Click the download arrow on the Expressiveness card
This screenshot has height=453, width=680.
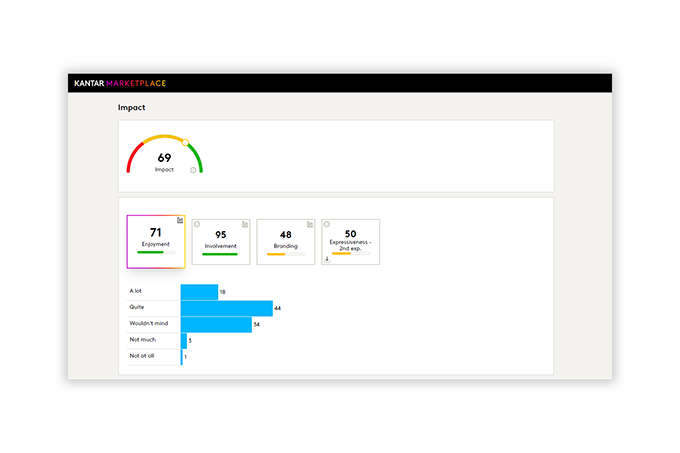click(327, 259)
